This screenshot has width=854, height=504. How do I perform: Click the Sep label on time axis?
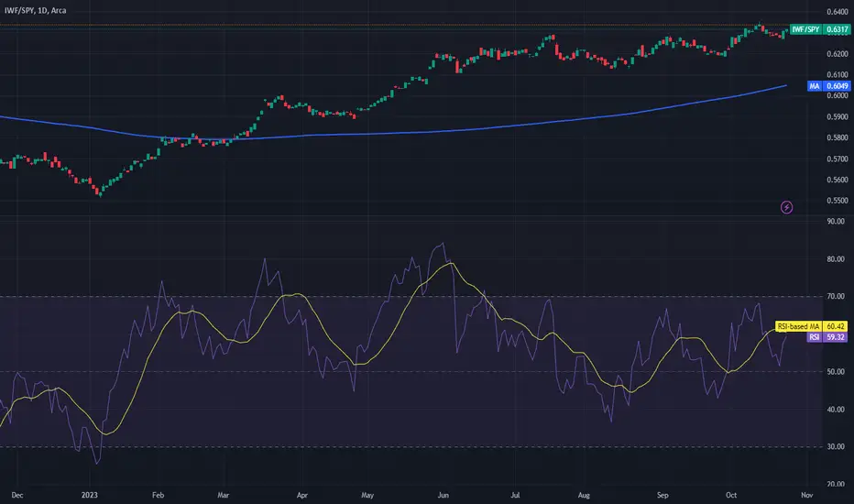[662, 495]
